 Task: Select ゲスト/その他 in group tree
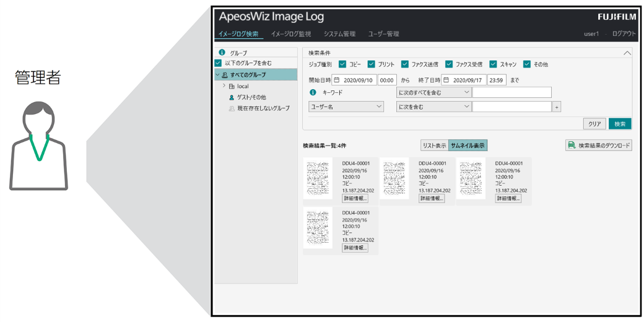[251, 97]
